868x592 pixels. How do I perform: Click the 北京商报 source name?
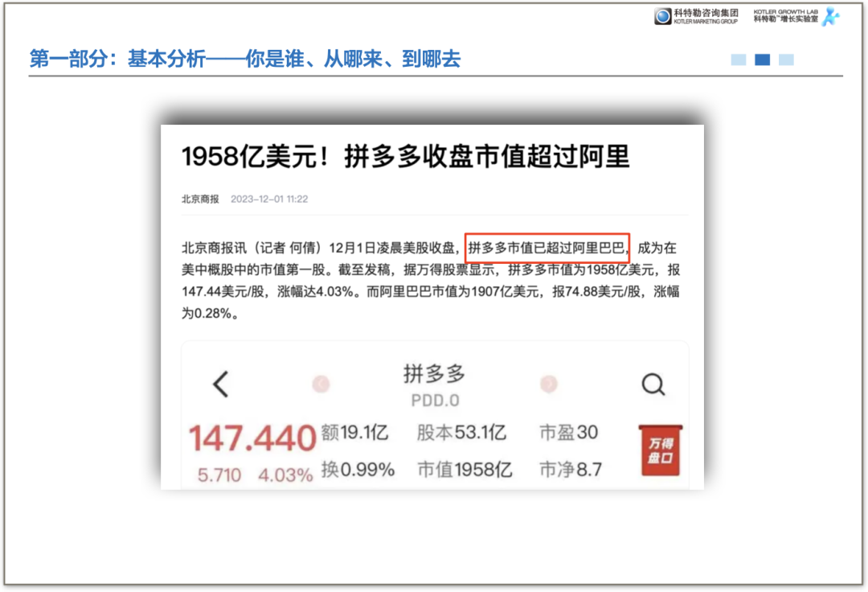200,199
